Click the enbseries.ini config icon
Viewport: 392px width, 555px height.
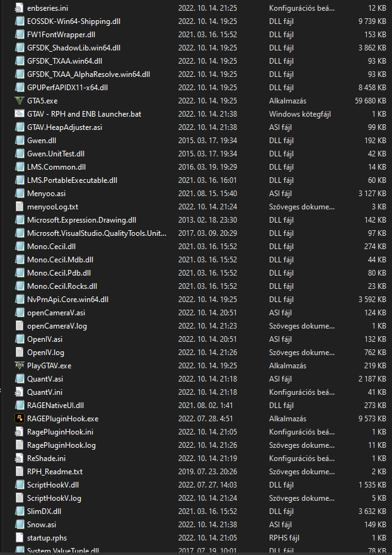click(19, 8)
